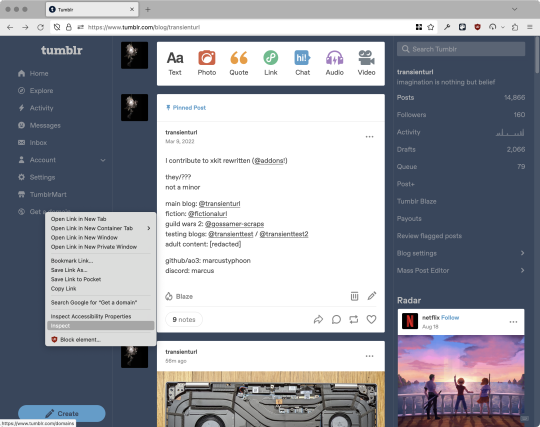Select Bookmark Link from context menu
540x427 pixels.
click(x=100, y=260)
